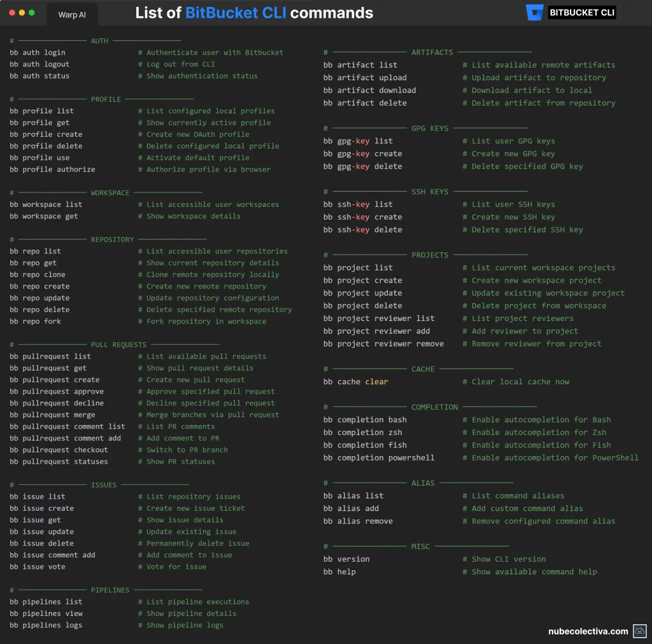Select the 'bb artifact upload' command
This screenshot has height=644, width=652.
[365, 78]
